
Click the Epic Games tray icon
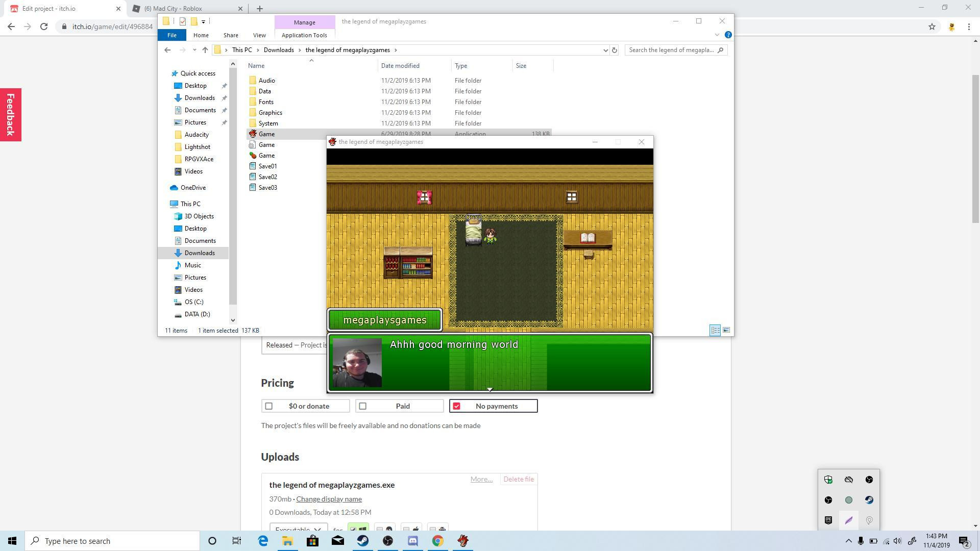828,520
